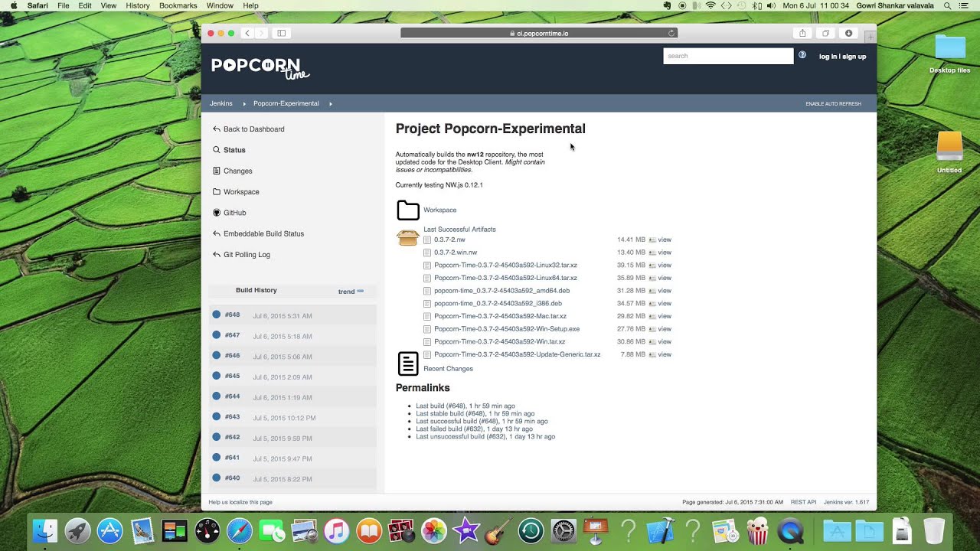Launch the App Store from the Dock
Viewport: 980px width, 551px height.
110,530
